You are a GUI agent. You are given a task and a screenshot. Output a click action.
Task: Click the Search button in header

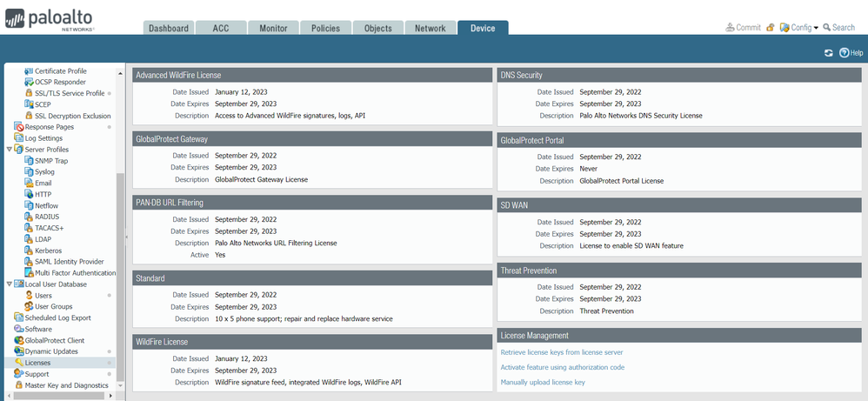click(x=838, y=27)
